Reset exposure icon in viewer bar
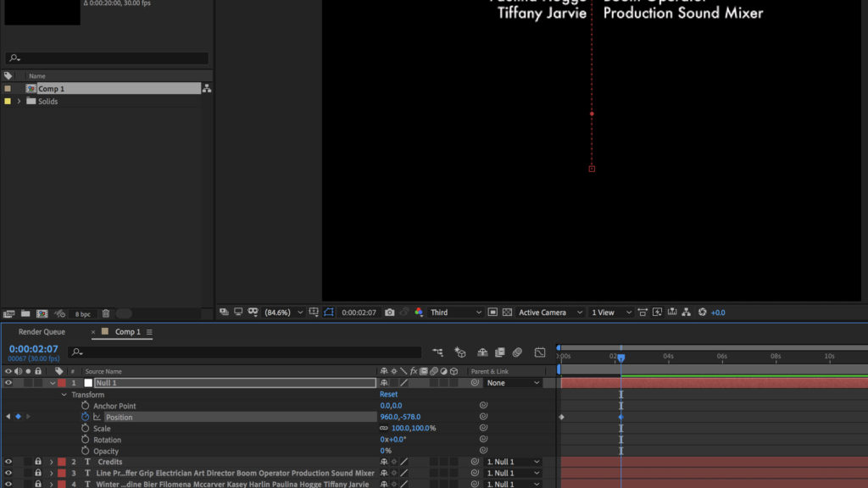Image resolution: width=868 pixels, height=488 pixels. (x=702, y=313)
